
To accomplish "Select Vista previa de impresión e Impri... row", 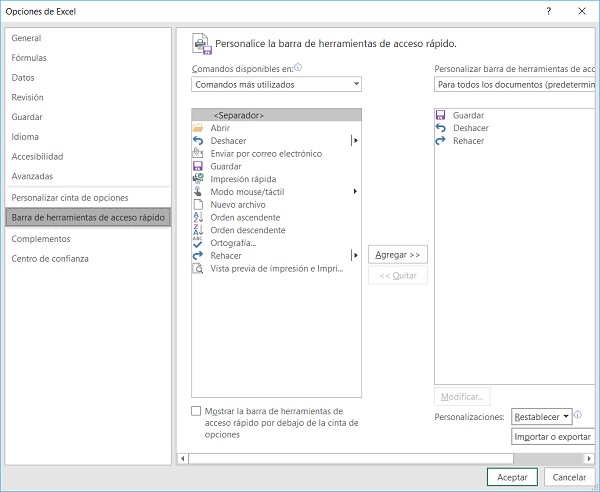I will 277,269.
